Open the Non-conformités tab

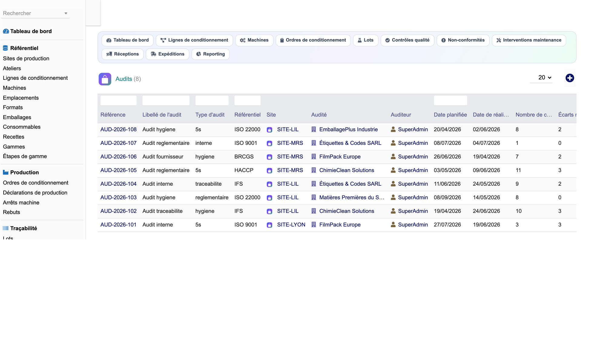pyautogui.click(x=463, y=40)
